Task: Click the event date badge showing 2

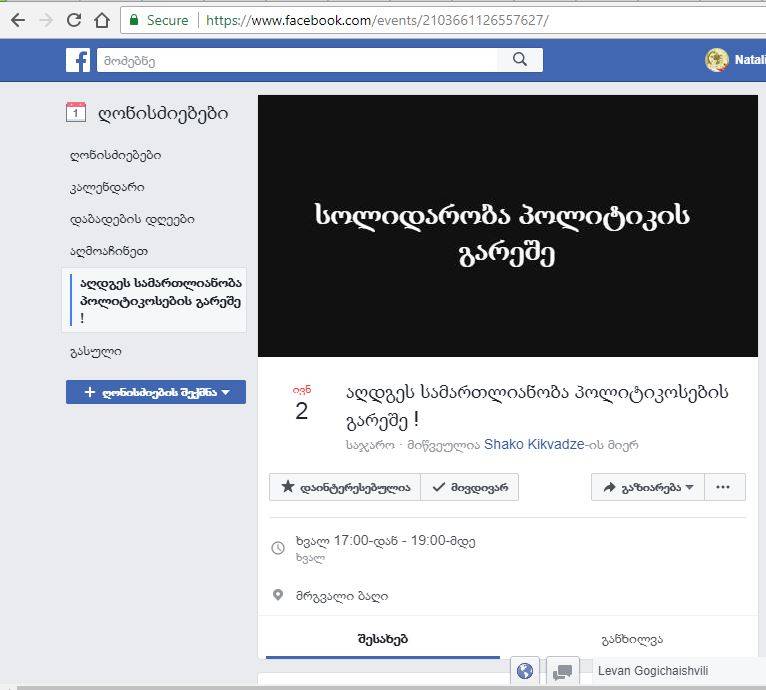Action: point(301,405)
